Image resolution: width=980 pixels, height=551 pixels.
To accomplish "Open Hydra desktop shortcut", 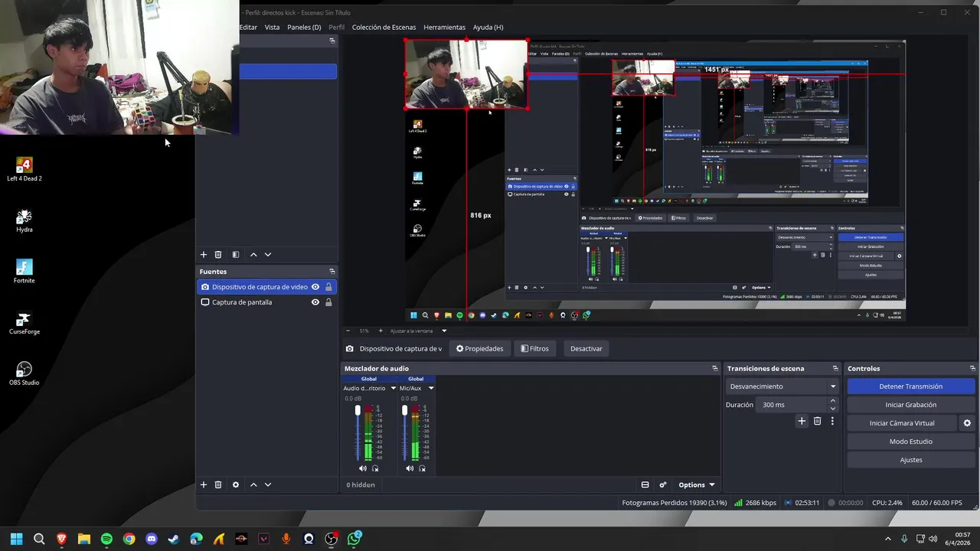I will (24, 221).
